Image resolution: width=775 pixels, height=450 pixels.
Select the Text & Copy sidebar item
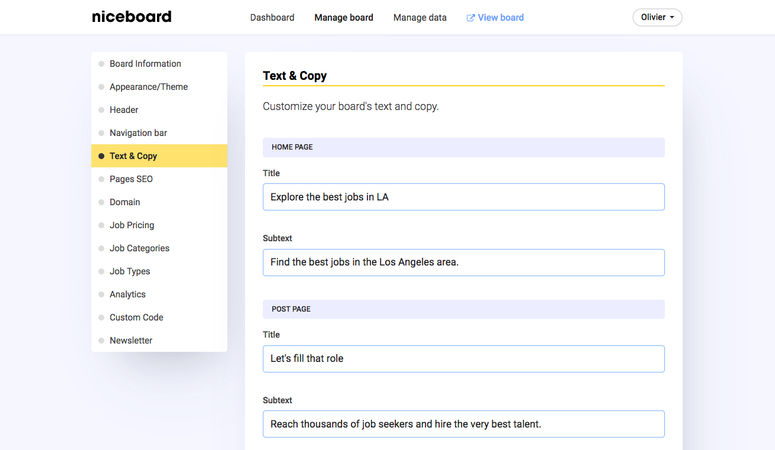159,156
